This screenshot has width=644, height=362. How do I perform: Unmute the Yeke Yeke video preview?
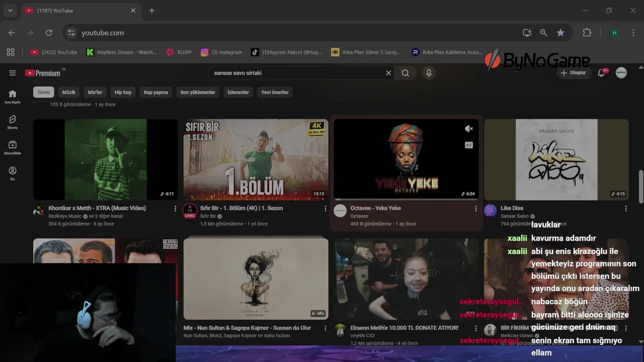469,129
